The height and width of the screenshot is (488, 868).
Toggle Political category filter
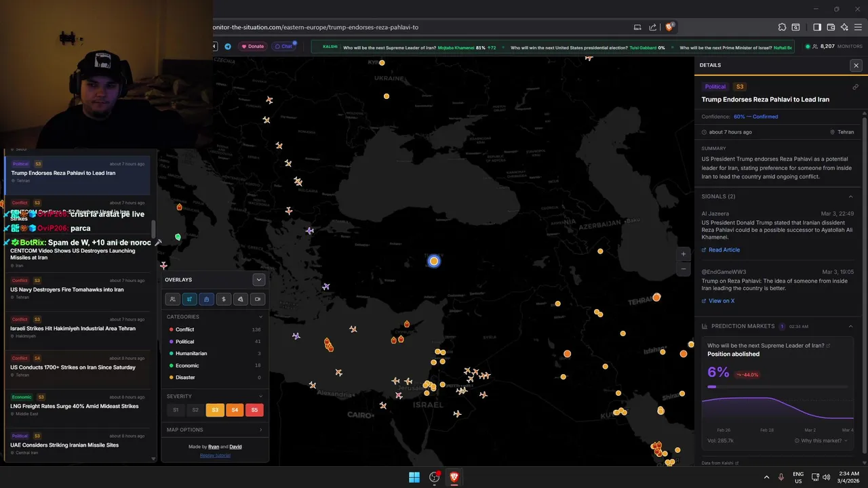tap(214, 342)
